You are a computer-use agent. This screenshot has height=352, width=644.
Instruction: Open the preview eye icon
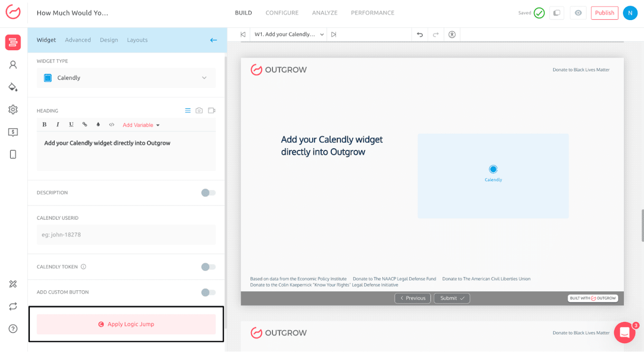pos(578,13)
